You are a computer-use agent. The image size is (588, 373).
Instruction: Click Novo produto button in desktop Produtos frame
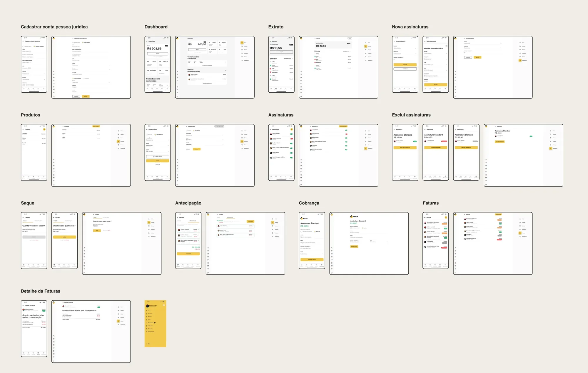pyautogui.click(x=96, y=126)
